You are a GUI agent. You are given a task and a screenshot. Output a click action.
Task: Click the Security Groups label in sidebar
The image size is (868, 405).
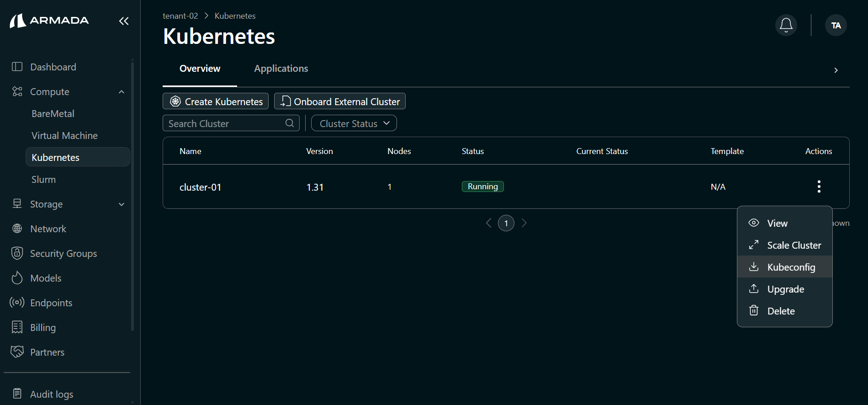(x=64, y=253)
